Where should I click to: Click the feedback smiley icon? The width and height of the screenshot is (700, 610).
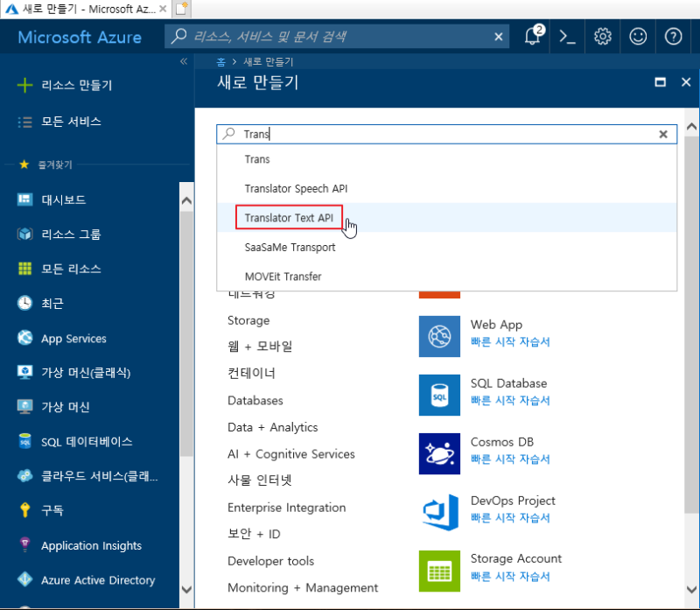pyautogui.click(x=638, y=37)
